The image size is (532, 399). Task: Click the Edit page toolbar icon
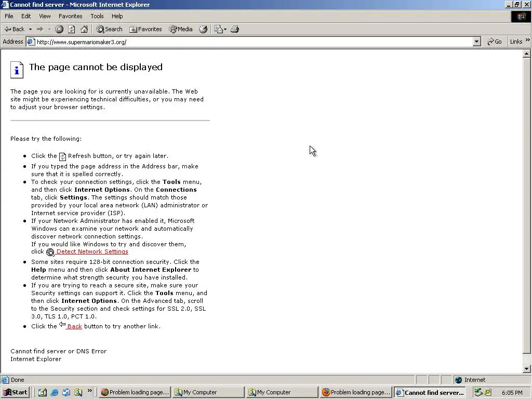(x=218, y=29)
